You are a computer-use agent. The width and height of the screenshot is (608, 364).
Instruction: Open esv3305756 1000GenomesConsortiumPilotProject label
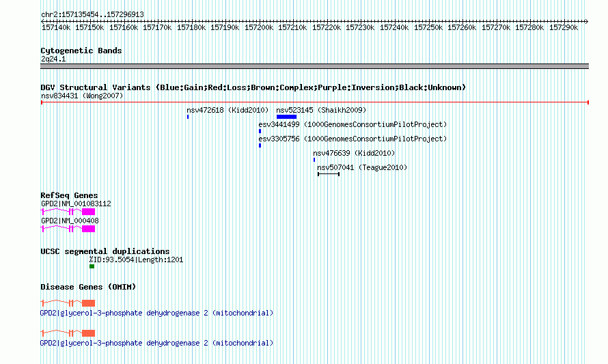(x=353, y=139)
